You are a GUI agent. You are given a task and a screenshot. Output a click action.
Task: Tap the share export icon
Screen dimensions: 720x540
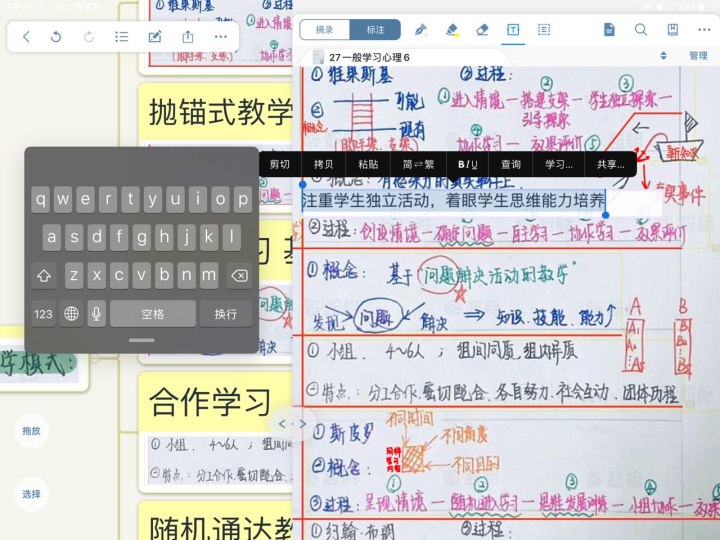(x=188, y=37)
